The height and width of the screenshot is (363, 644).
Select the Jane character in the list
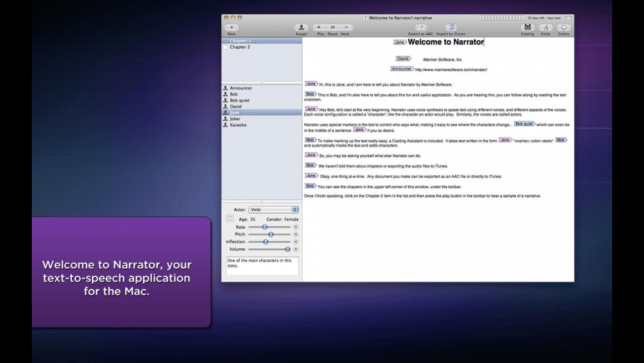click(262, 113)
